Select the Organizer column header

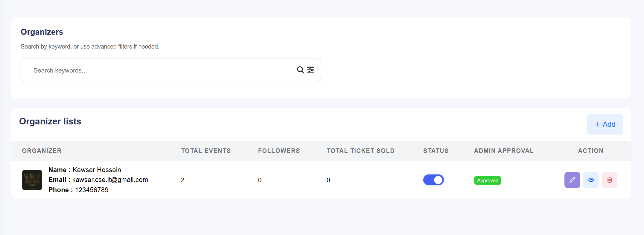[42, 151]
